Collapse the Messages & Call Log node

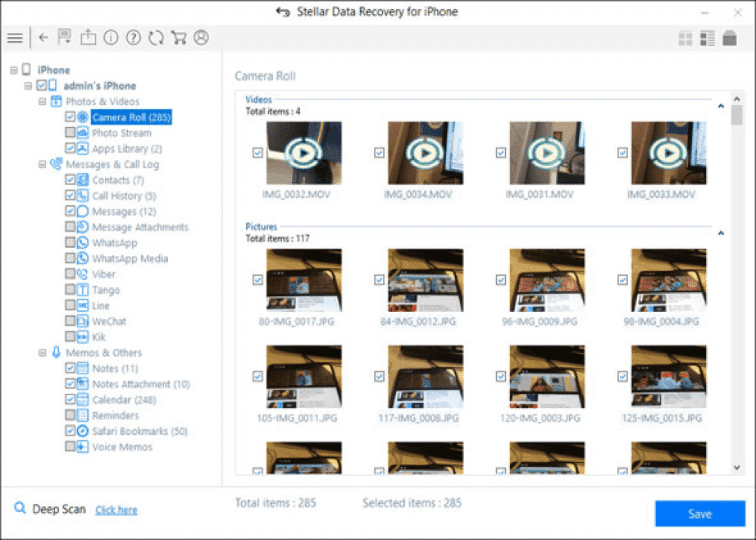pos(43,163)
